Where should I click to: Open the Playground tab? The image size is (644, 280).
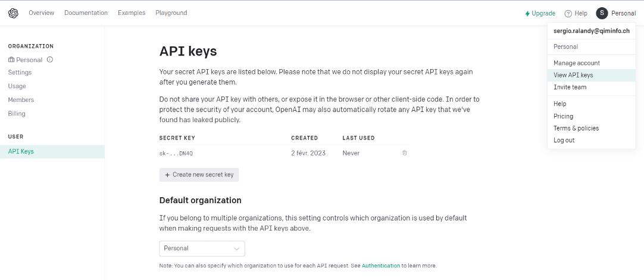171,13
